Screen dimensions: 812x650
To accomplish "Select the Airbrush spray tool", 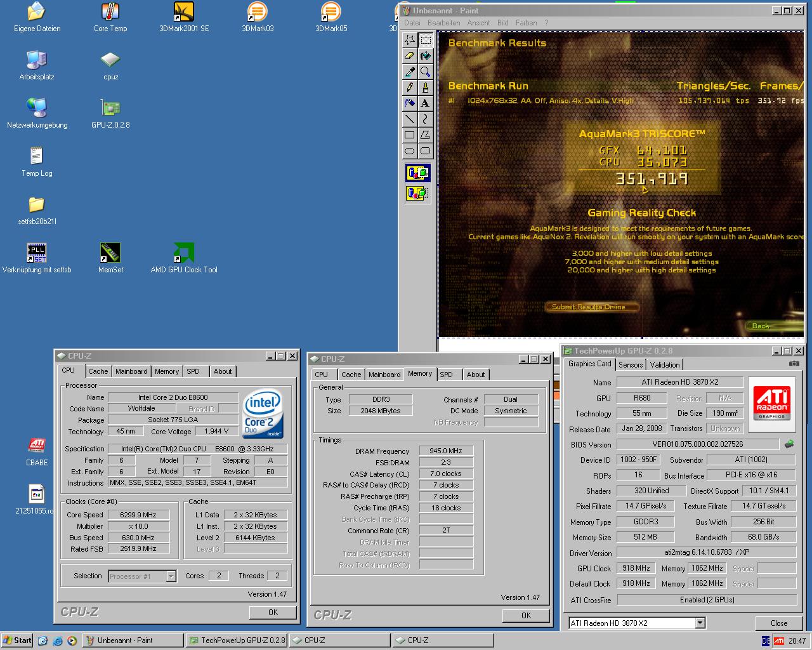I will point(410,103).
